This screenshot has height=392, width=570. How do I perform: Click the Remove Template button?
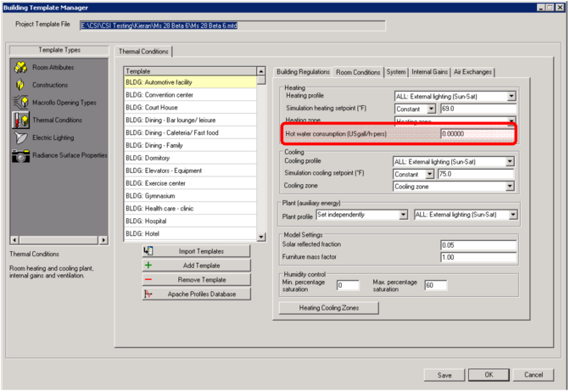[x=196, y=280]
